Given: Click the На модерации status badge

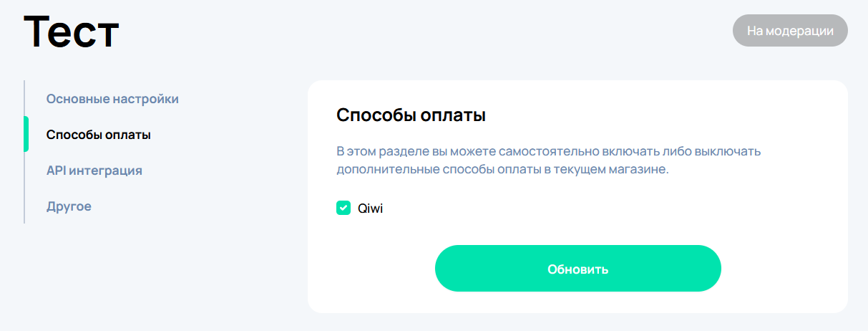Looking at the screenshot, I should click(790, 31).
